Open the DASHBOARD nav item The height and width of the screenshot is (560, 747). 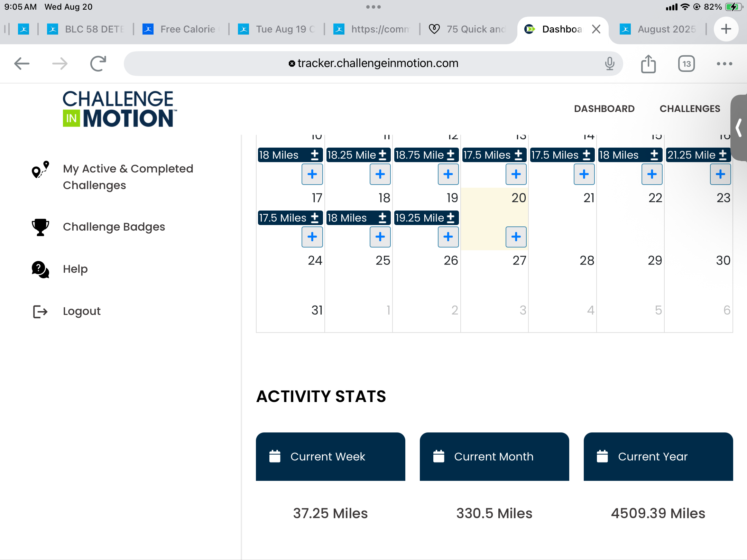604,109
